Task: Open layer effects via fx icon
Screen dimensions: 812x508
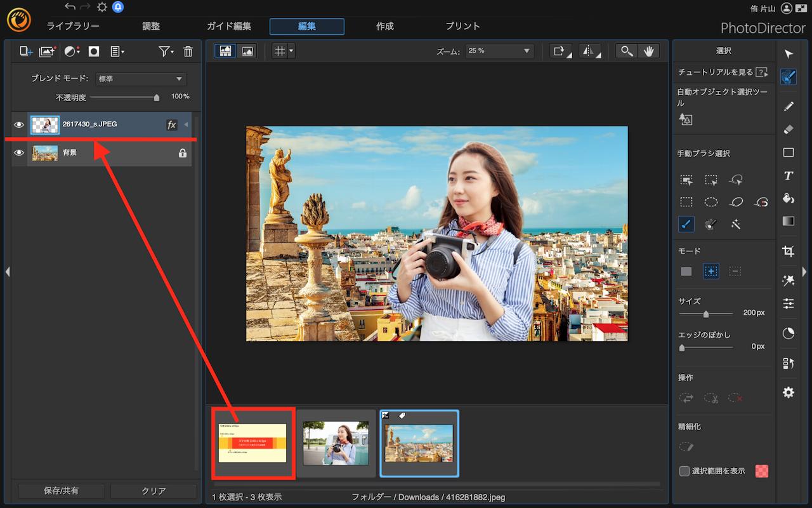Action: 171,125
